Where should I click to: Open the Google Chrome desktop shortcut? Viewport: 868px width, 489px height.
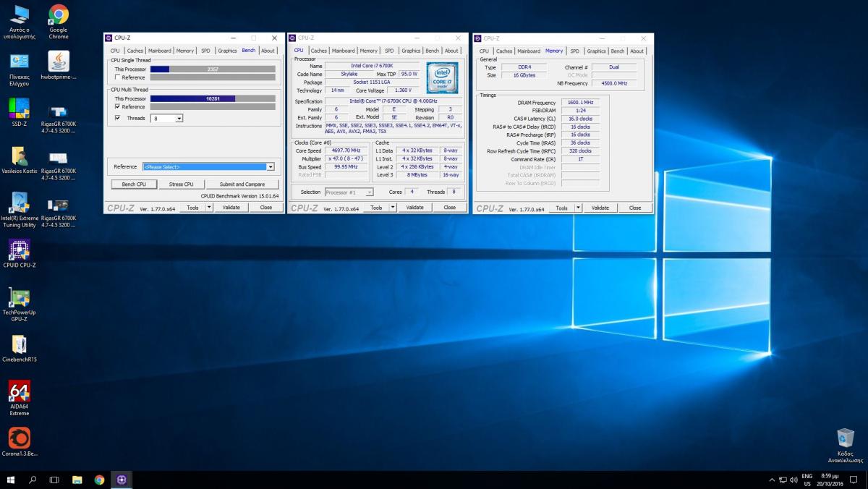tap(59, 22)
